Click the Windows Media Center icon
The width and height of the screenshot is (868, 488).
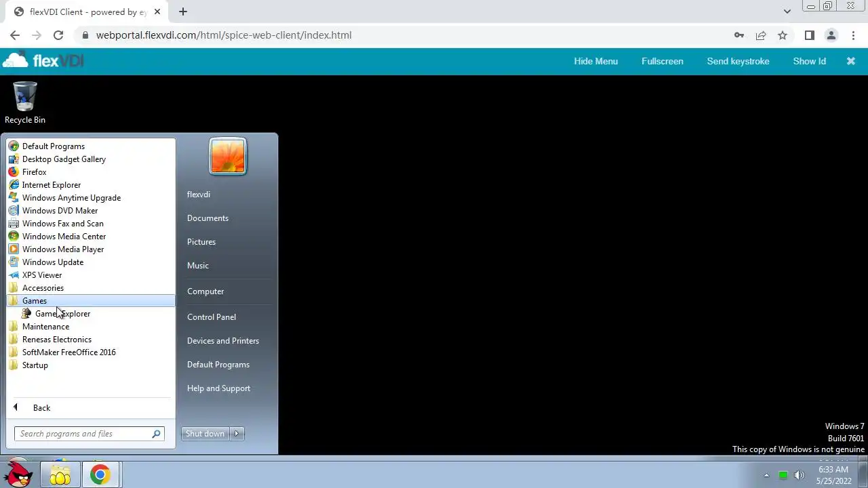pos(14,237)
